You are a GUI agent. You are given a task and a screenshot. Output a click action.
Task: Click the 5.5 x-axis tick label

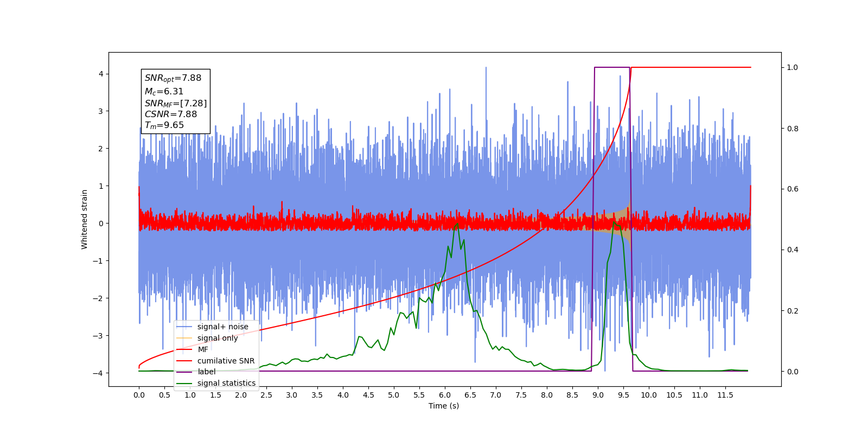[x=419, y=395]
